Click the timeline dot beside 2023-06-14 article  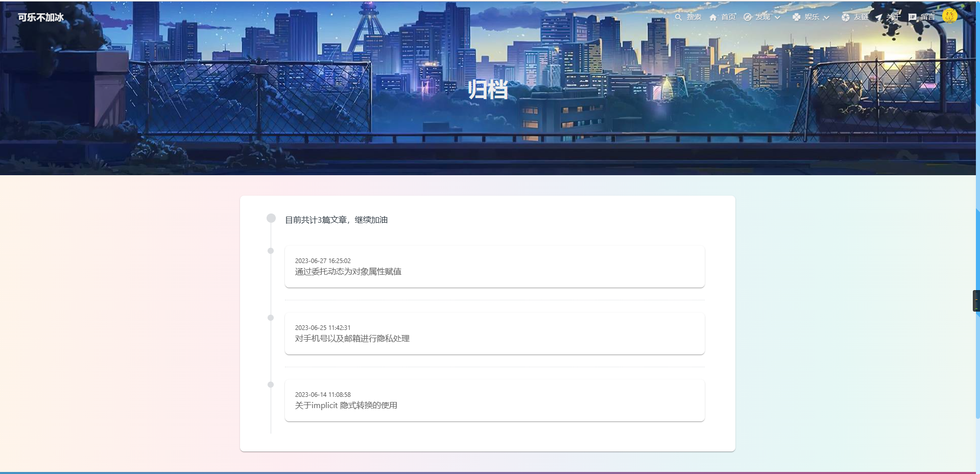pos(271,385)
